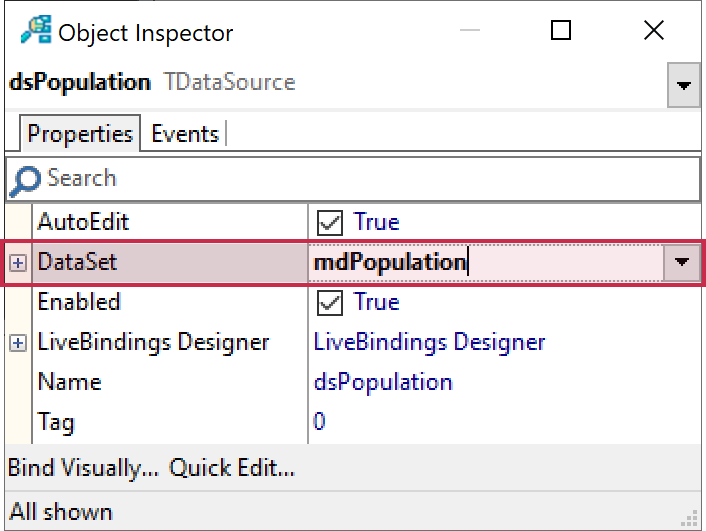Toggle the AutoEdit True checkbox
The height and width of the screenshot is (531, 706).
[328, 222]
